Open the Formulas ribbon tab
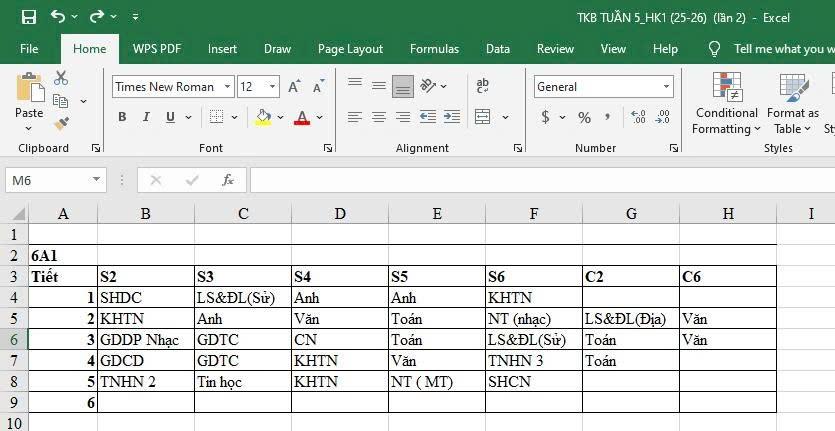 tap(434, 48)
